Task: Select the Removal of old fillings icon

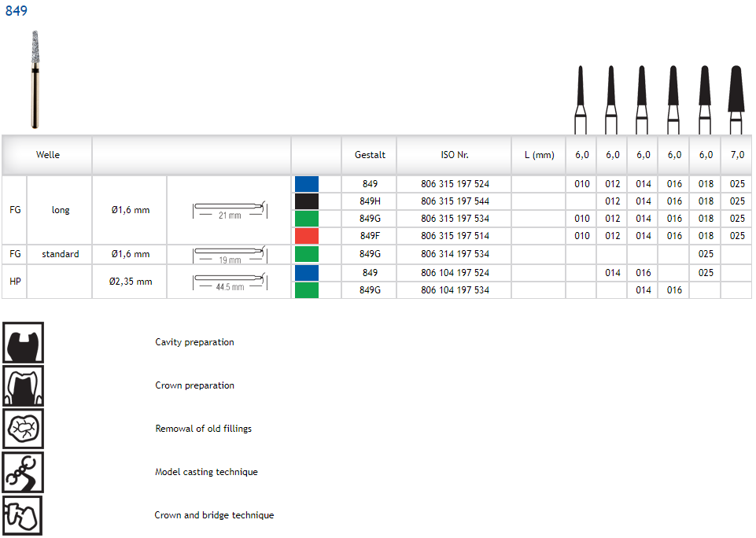Action: (x=23, y=429)
